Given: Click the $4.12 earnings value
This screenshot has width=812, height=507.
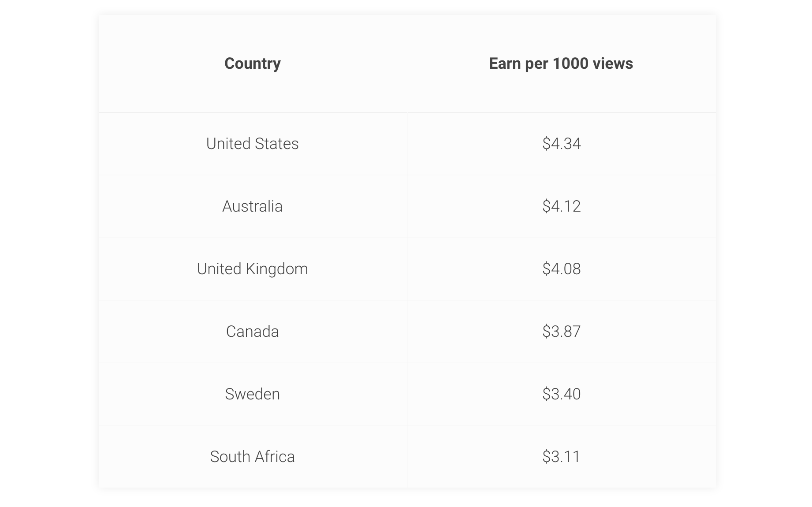Looking at the screenshot, I should pyautogui.click(x=561, y=206).
